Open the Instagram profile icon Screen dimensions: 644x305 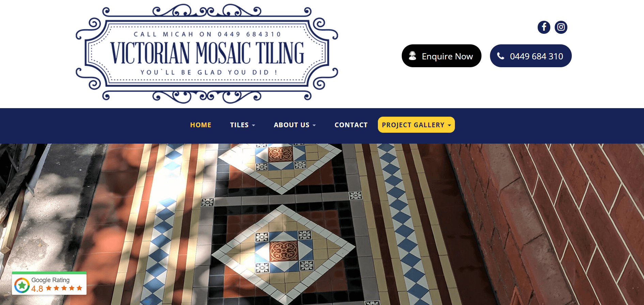[561, 27]
